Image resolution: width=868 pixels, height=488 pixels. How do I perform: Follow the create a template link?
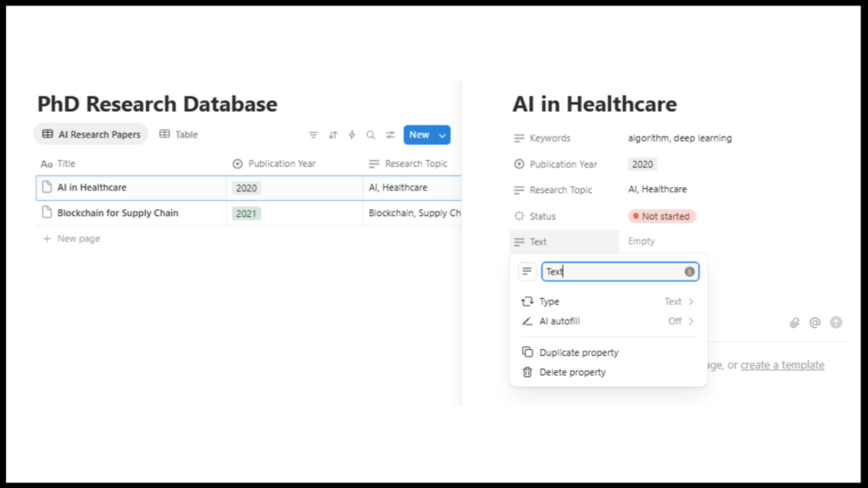coord(782,365)
